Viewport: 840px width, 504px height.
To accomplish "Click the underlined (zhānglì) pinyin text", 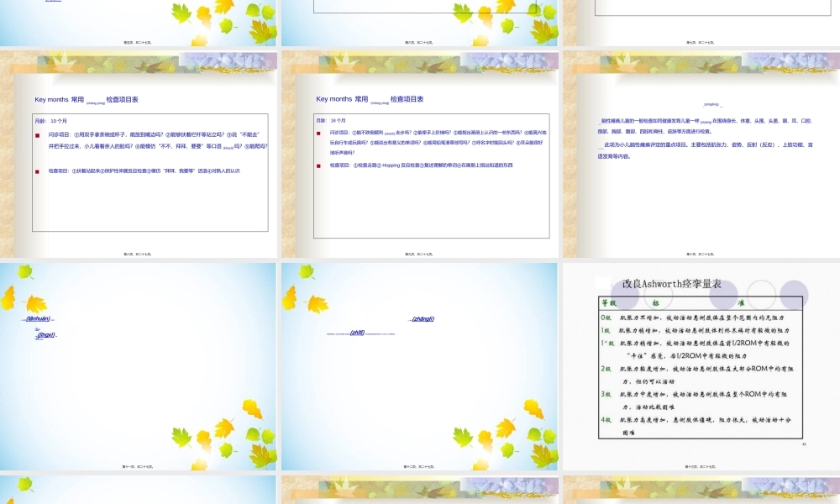I will pos(423,319).
